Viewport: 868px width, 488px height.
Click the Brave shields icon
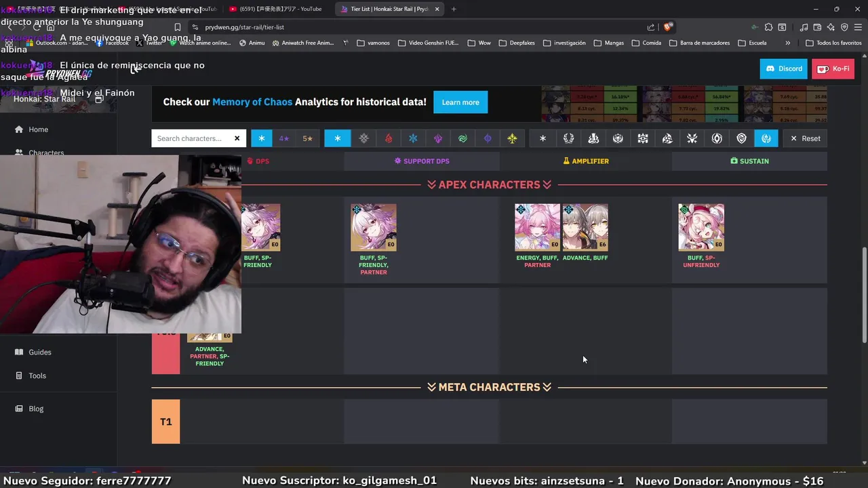(x=668, y=27)
